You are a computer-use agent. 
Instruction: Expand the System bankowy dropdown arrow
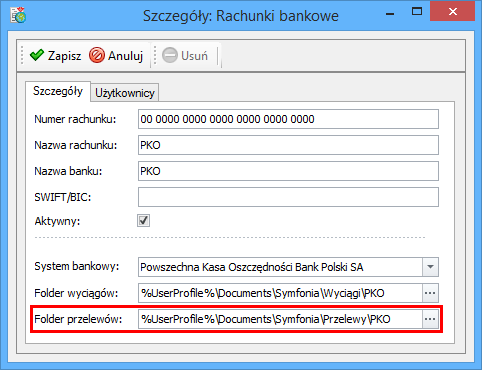click(430, 267)
